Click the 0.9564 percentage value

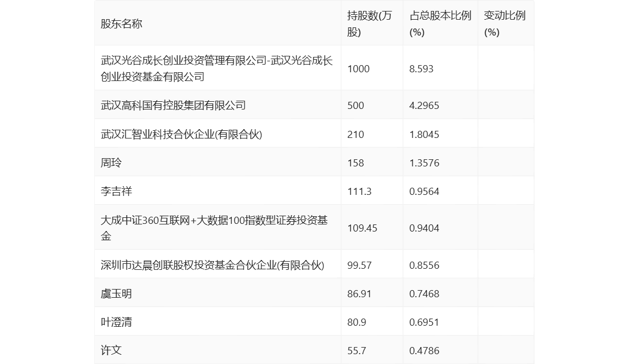click(x=424, y=191)
